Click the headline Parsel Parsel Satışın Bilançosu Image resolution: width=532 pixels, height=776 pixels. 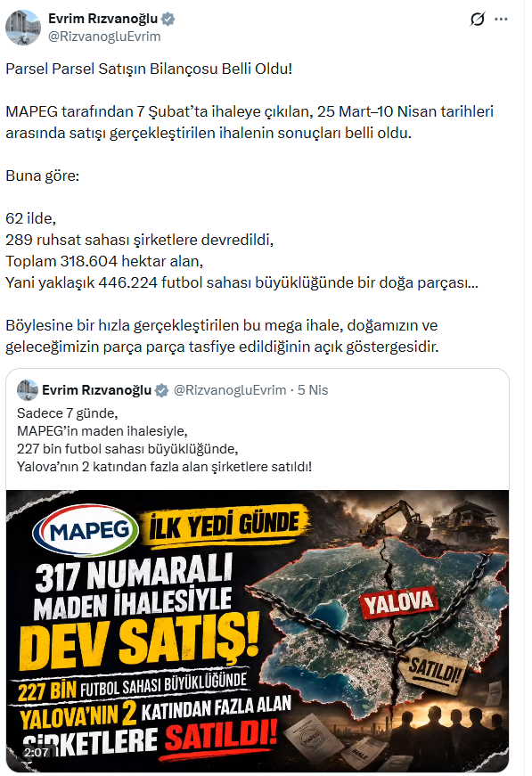tap(149, 69)
